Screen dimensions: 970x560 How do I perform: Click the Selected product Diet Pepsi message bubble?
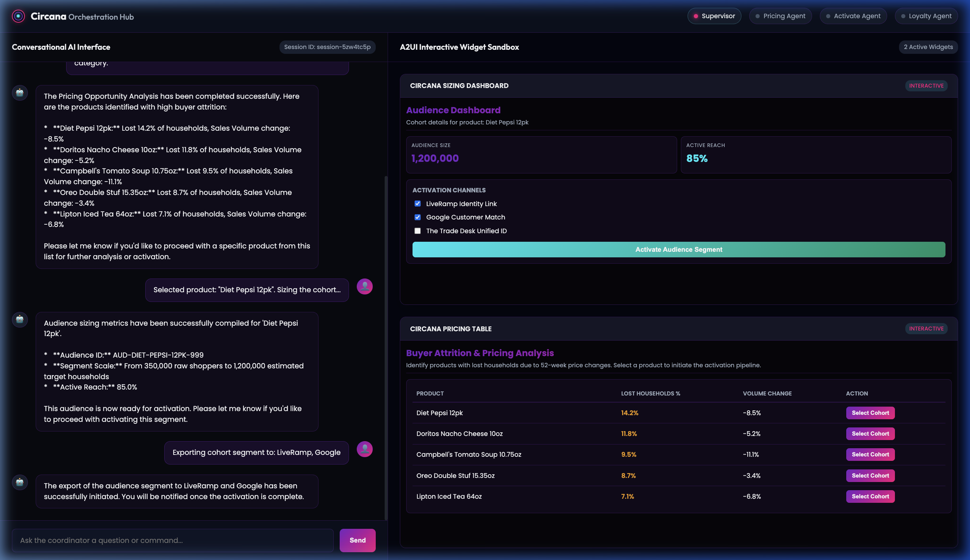pos(247,290)
